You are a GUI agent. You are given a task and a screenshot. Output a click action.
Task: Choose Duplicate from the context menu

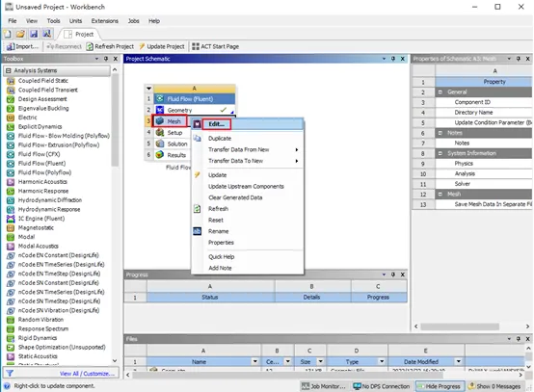pos(248,139)
